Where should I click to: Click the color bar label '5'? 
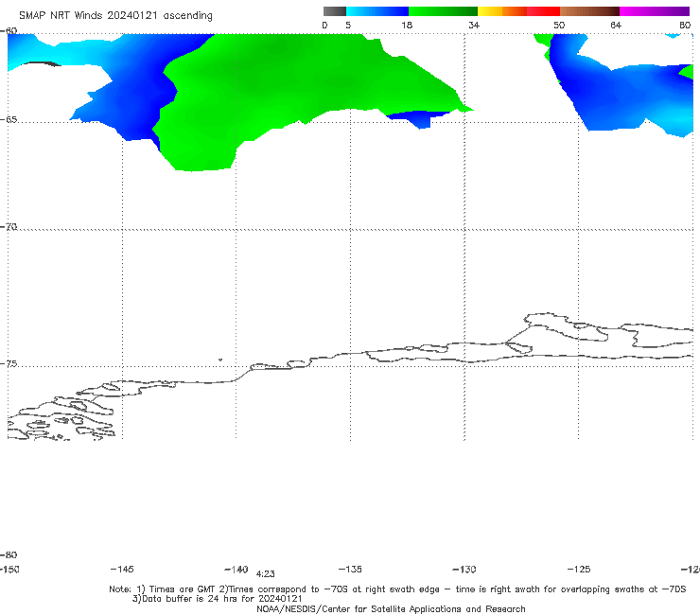tap(348, 26)
